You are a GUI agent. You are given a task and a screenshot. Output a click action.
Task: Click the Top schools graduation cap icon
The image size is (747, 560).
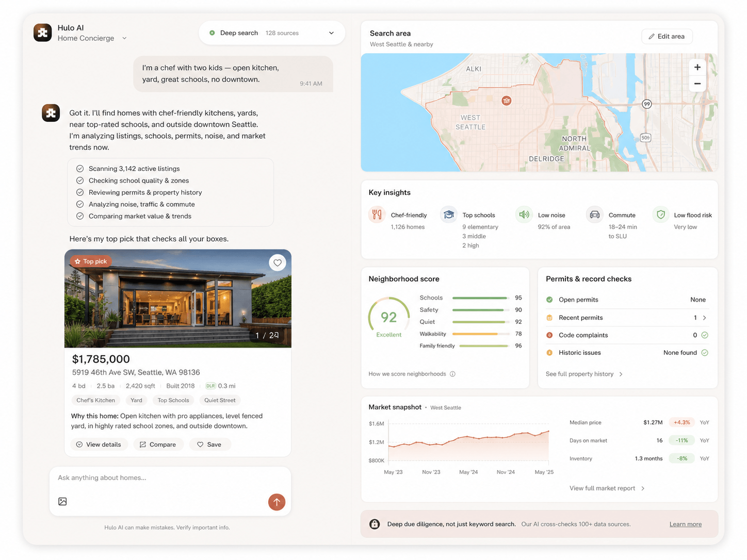[449, 215]
